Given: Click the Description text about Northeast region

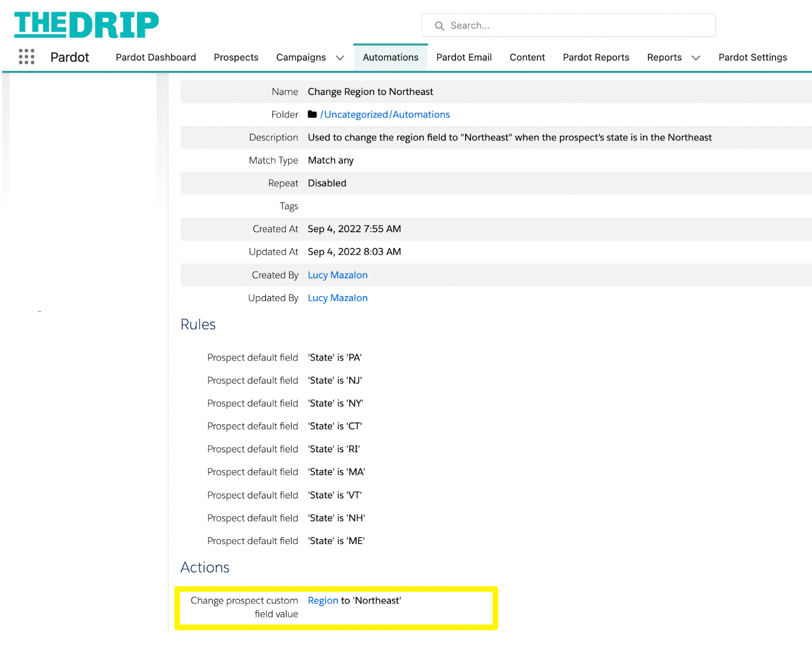Looking at the screenshot, I should tap(510, 137).
